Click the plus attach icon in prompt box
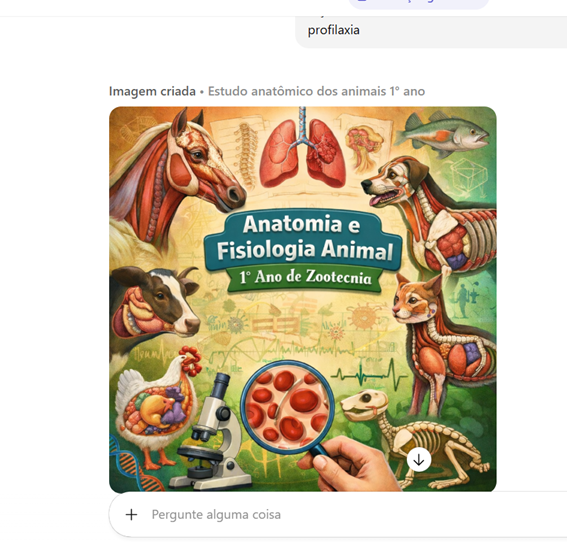Viewport: 567px width, 542px height. pyautogui.click(x=132, y=515)
